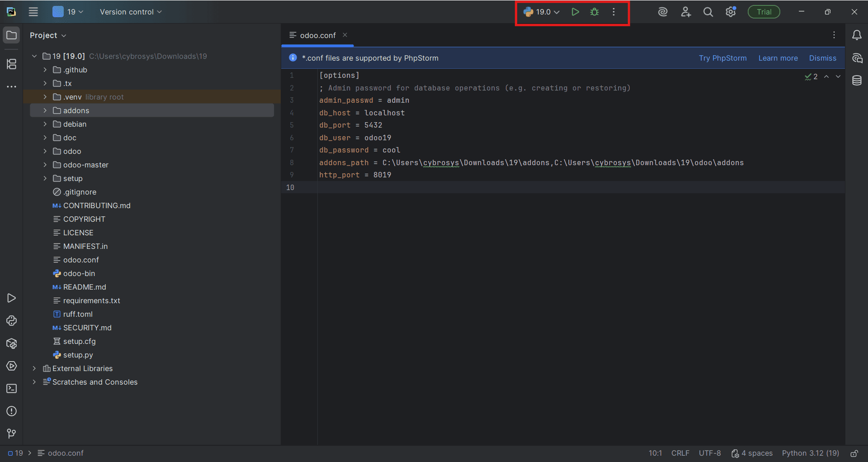Go to next highlighted problem arrow
The width and height of the screenshot is (868, 462).
pyautogui.click(x=838, y=76)
